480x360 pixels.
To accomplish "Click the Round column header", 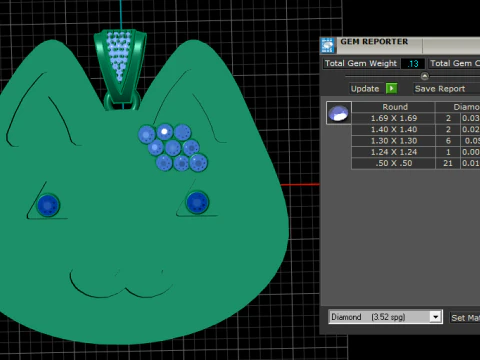I will pyautogui.click(x=394, y=107).
